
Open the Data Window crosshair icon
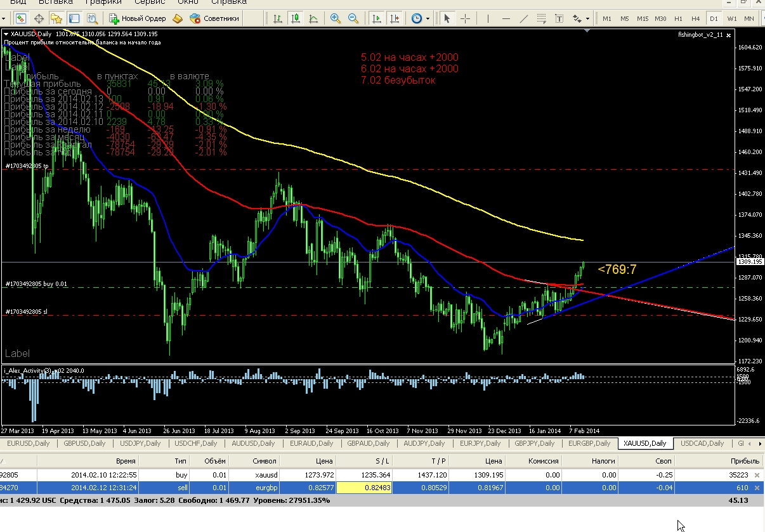(39, 18)
